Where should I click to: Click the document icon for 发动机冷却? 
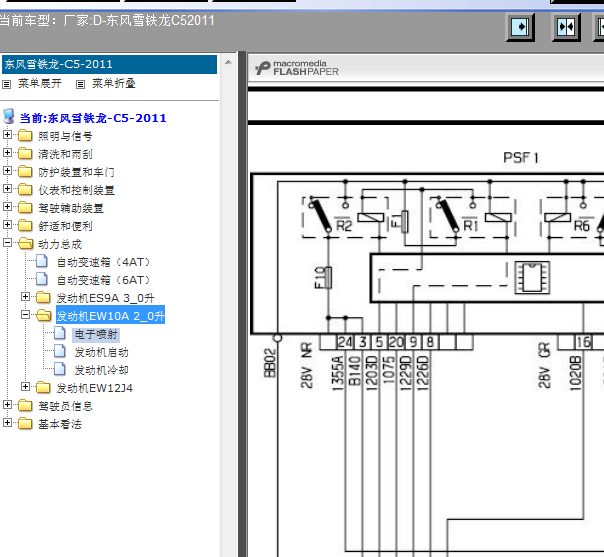[x=60, y=369]
